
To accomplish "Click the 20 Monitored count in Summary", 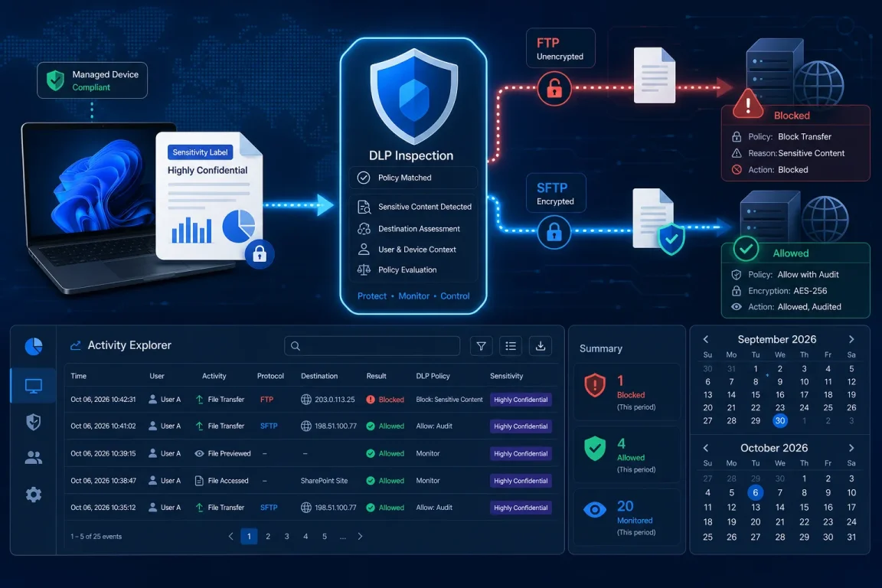I will (x=625, y=506).
